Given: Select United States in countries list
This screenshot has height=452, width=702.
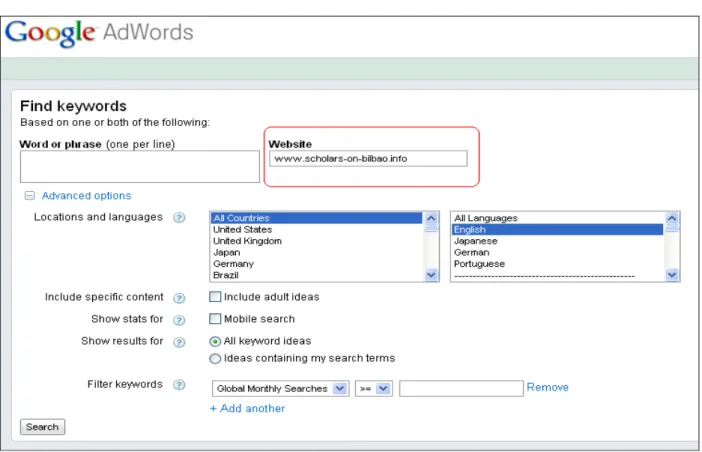Looking at the screenshot, I should click(x=317, y=230).
